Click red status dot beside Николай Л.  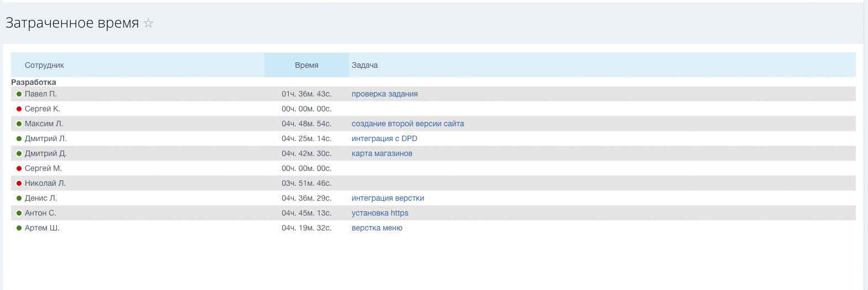click(19, 184)
